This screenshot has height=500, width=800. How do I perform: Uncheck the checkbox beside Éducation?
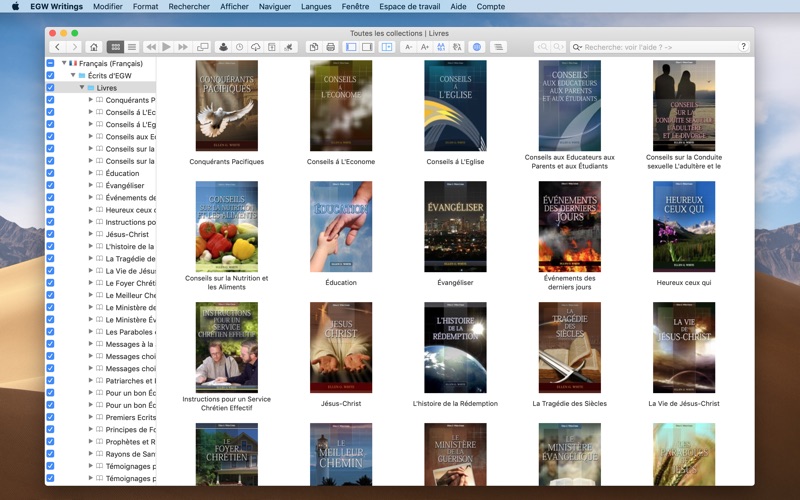click(x=50, y=173)
